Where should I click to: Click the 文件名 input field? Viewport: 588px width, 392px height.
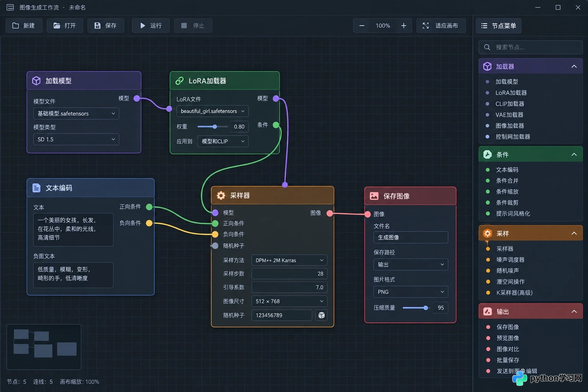point(411,238)
